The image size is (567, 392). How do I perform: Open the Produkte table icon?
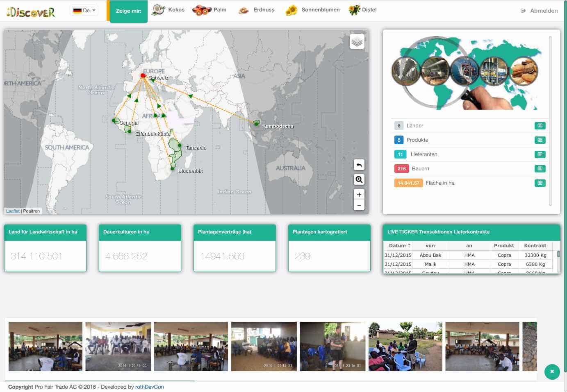point(540,140)
